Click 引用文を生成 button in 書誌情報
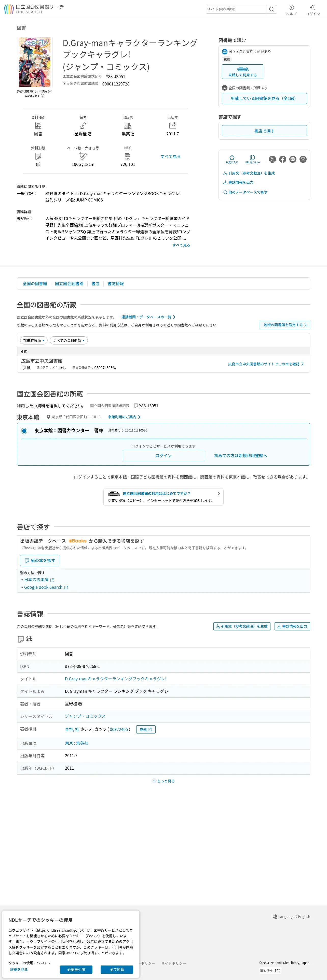Viewport: 327px width, 980px height. [242, 626]
